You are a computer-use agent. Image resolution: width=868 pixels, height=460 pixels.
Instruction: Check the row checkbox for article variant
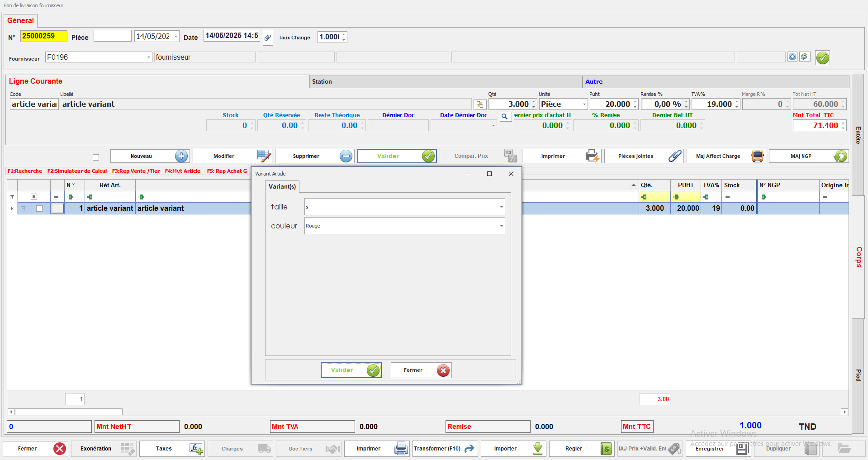pyautogui.click(x=39, y=209)
